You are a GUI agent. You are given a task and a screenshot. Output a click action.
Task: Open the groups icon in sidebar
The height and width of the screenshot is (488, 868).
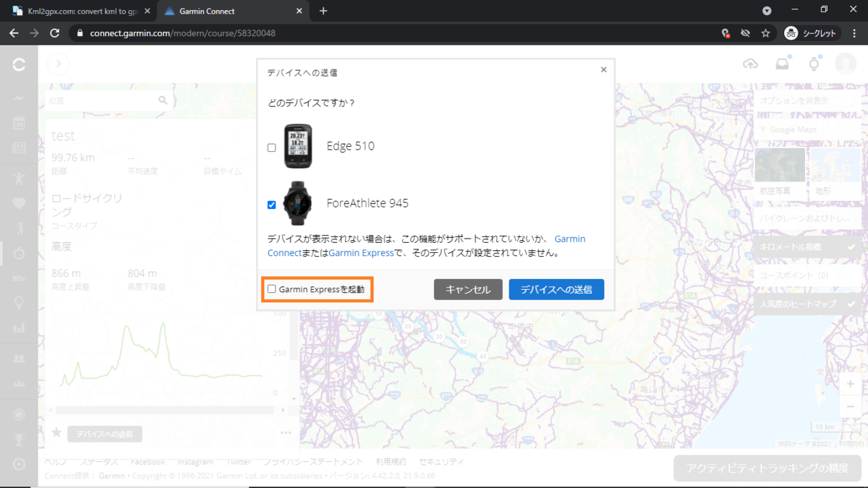(x=20, y=383)
